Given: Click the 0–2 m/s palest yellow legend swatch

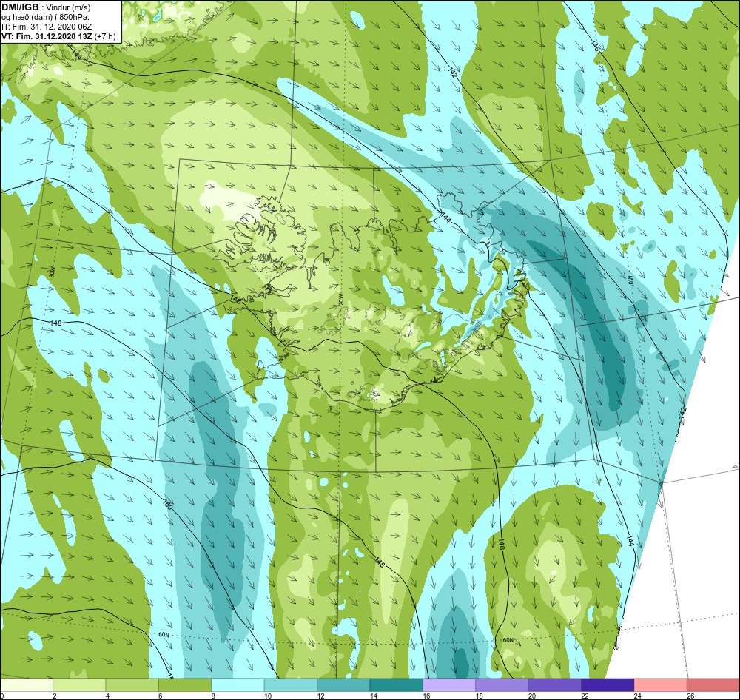Looking at the screenshot, I should tap(27, 685).
